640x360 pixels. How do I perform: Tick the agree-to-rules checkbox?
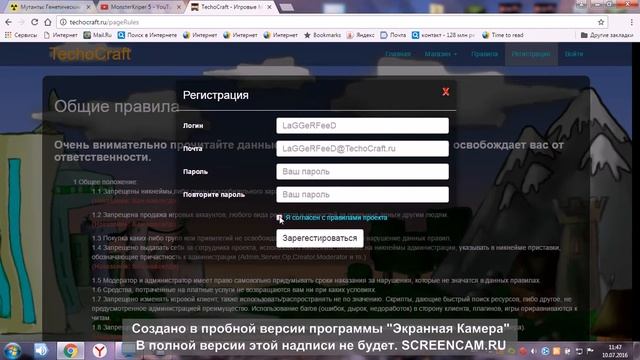[279, 218]
